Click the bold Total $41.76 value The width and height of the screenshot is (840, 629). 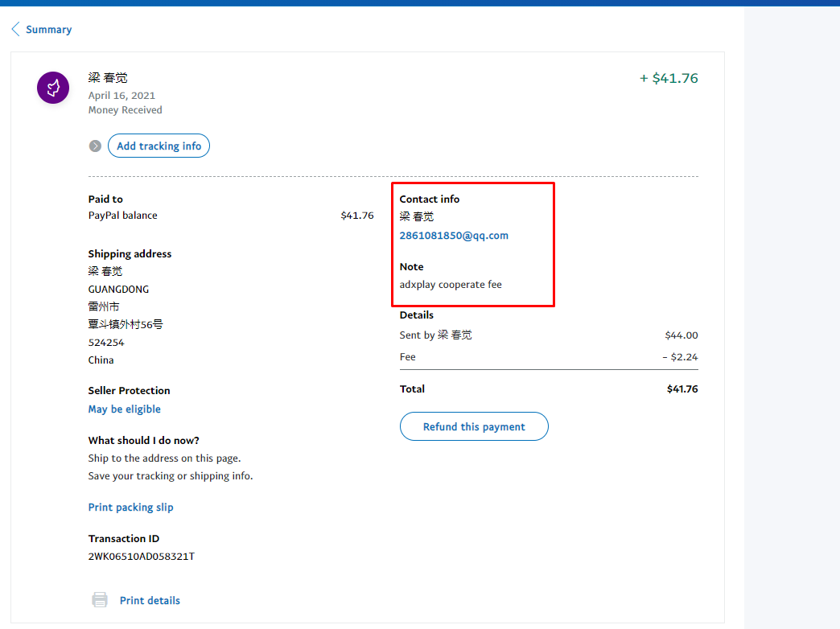point(682,389)
